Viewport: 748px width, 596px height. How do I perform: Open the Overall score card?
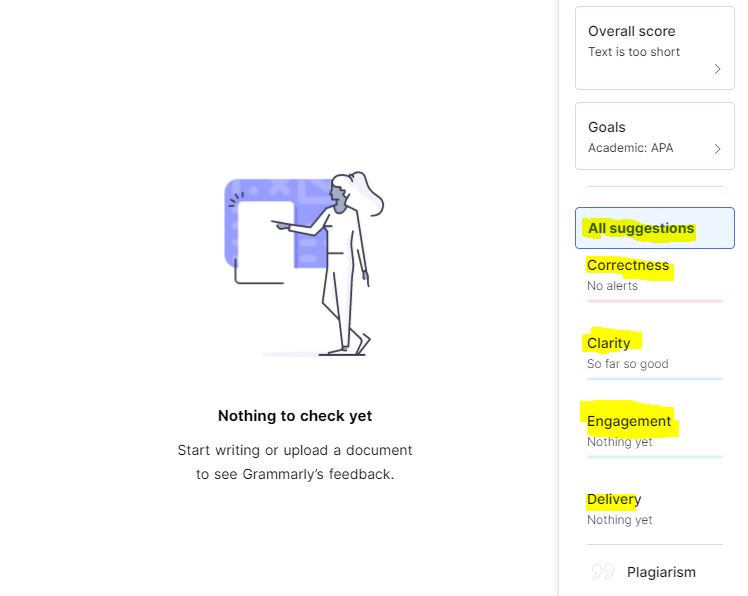(x=654, y=48)
